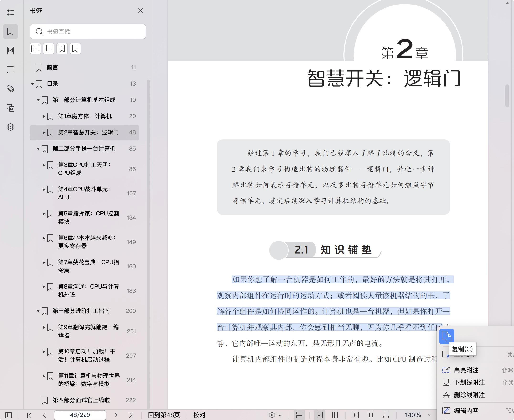Fit page width icon
Image resolution: width=514 pixels, height=420 pixels.
coord(386,415)
